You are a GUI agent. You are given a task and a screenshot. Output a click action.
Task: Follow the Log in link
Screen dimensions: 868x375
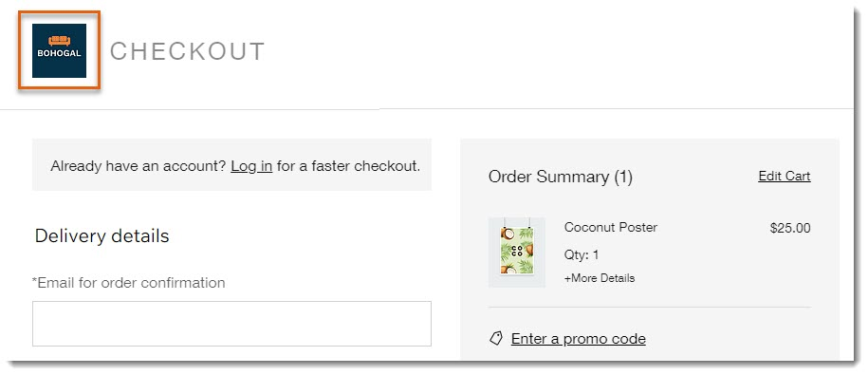tap(251, 165)
